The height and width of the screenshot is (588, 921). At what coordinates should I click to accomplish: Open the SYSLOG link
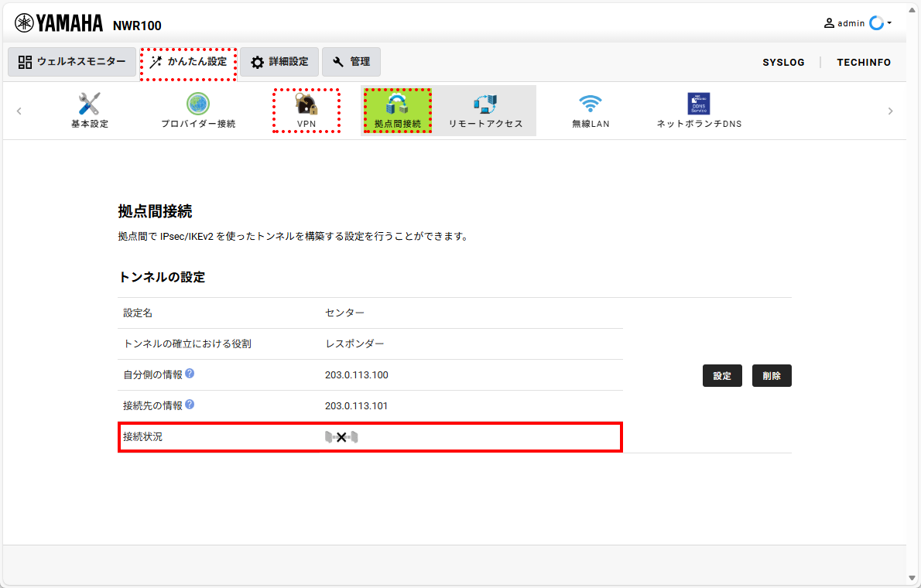[x=783, y=62]
